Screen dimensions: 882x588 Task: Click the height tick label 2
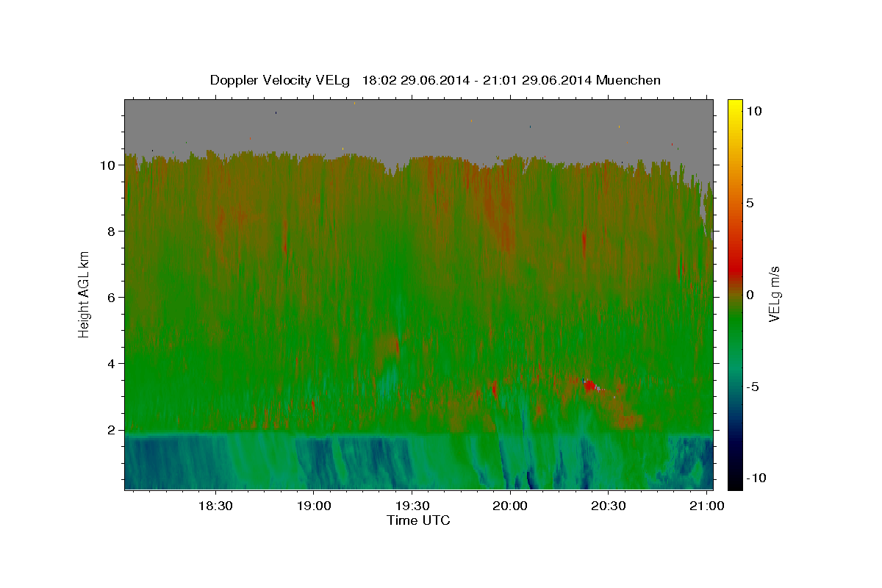pyautogui.click(x=112, y=430)
